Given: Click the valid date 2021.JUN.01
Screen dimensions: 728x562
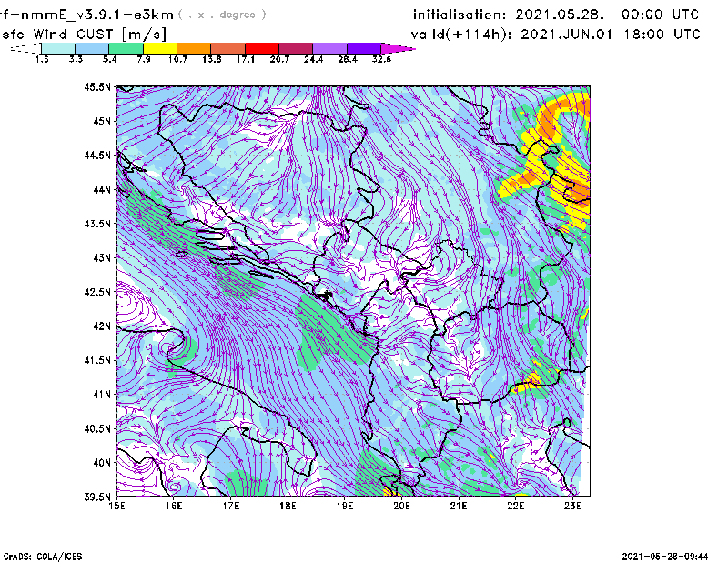Looking at the screenshot, I should tap(566, 35).
